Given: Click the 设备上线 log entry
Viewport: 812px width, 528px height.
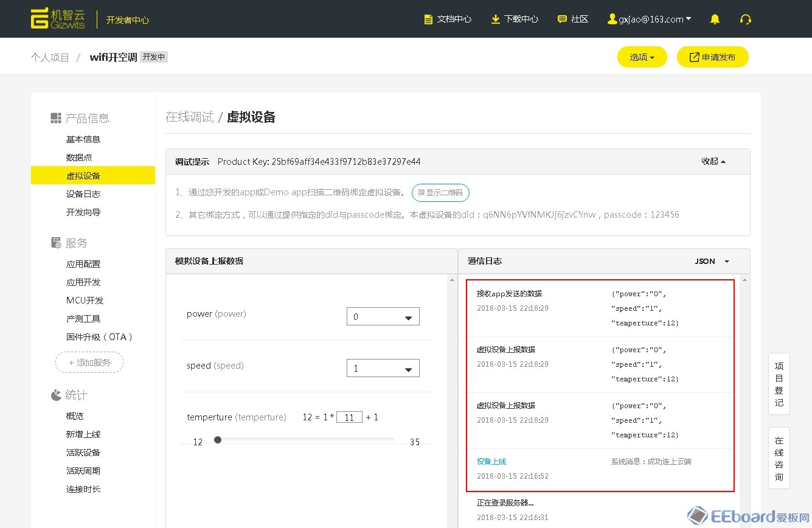Looking at the screenshot, I should (x=491, y=462).
